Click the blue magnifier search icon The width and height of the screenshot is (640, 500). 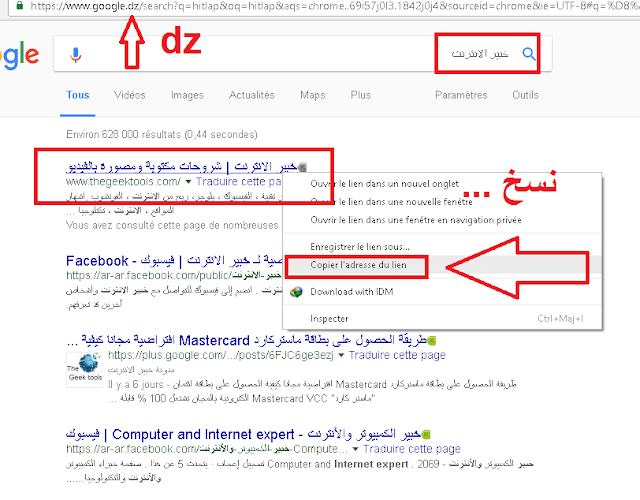tap(529, 53)
